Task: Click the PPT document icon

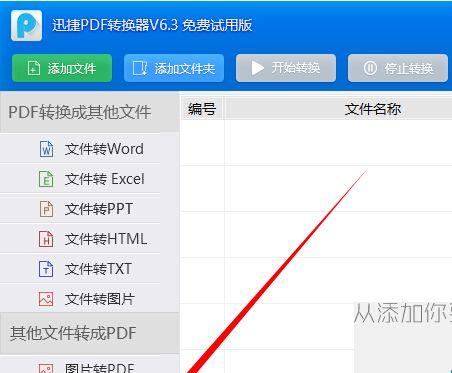Action: coord(46,209)
